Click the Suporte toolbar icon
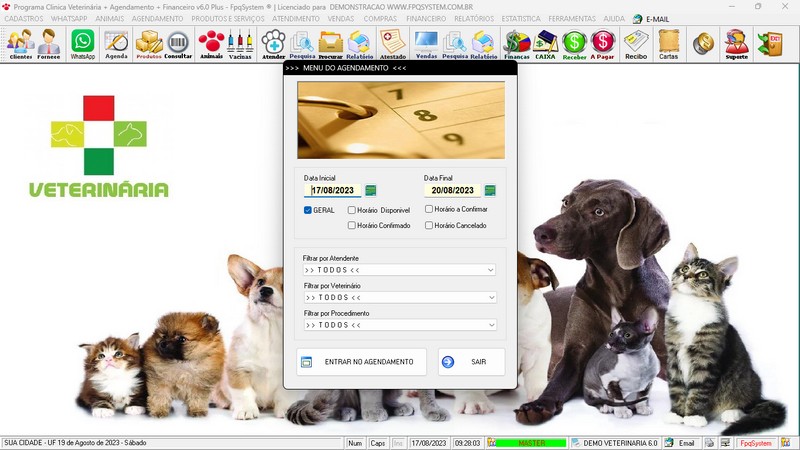This screenshot has height=450, width=800. [x=736, y=43]
